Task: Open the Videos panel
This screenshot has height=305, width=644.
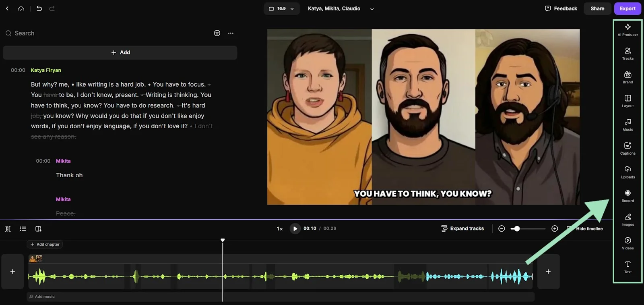Action: point(627,244)
